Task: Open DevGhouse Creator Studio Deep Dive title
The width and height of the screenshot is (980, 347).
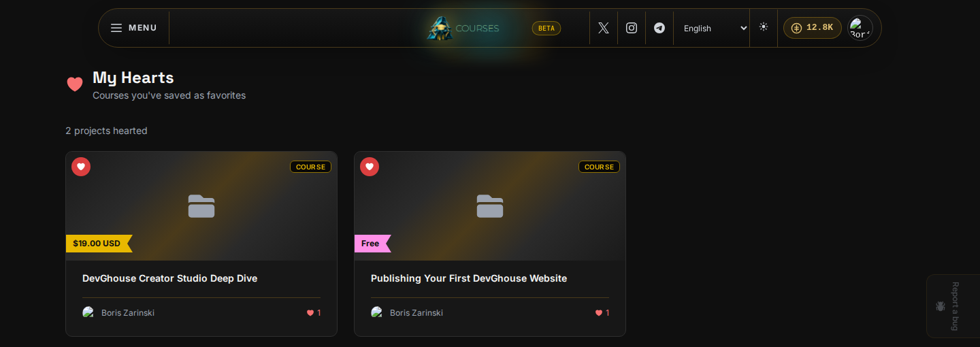Action: [169, 278]
